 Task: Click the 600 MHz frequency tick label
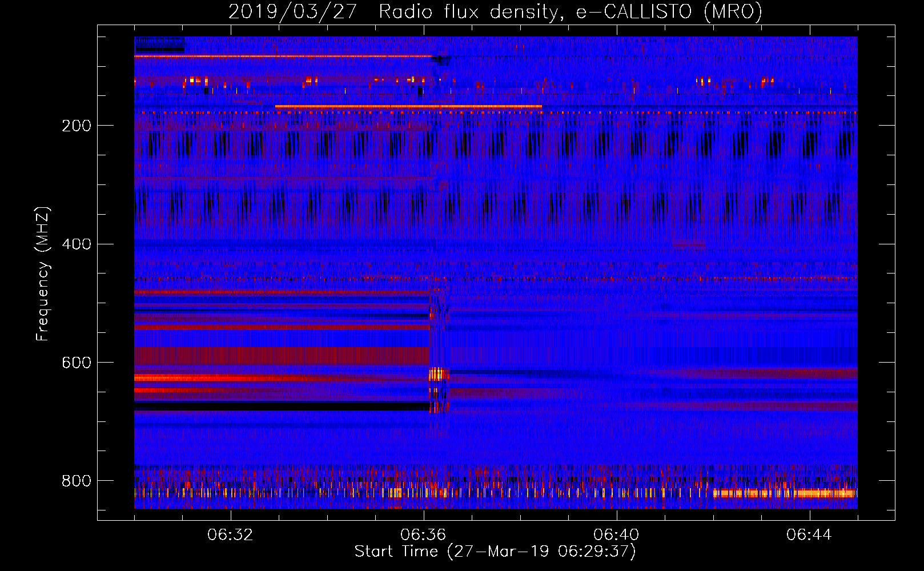pos(77,363)
